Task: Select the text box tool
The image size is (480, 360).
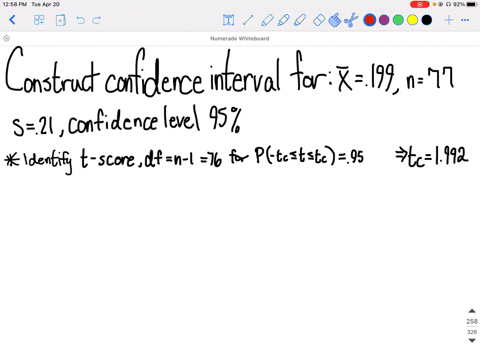Action: click(228, 20)
